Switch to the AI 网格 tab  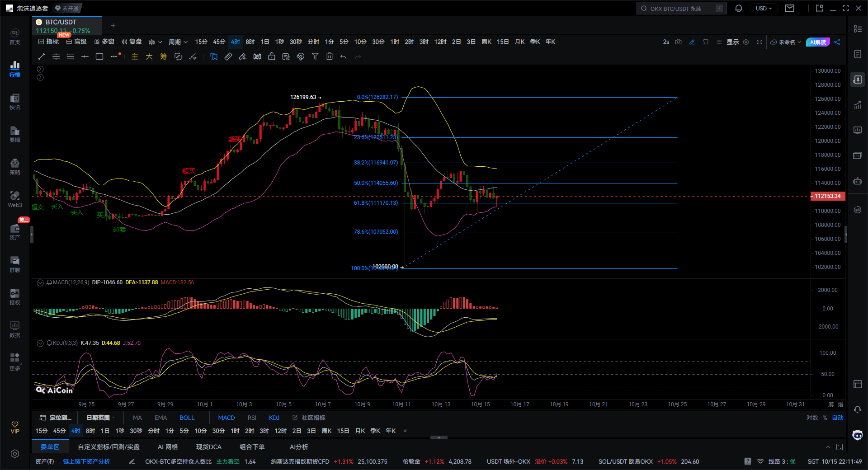(x=168, y=447)
